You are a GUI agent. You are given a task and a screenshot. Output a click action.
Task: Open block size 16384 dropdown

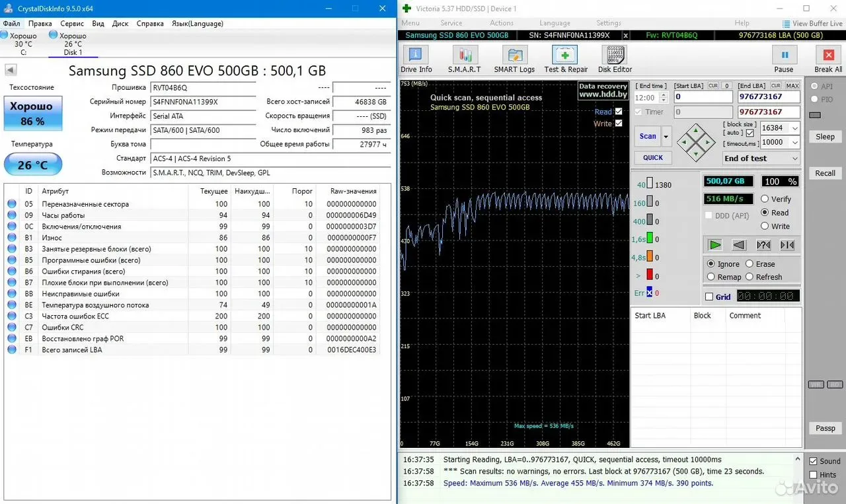pyautogui.click(x=794, y=128)
